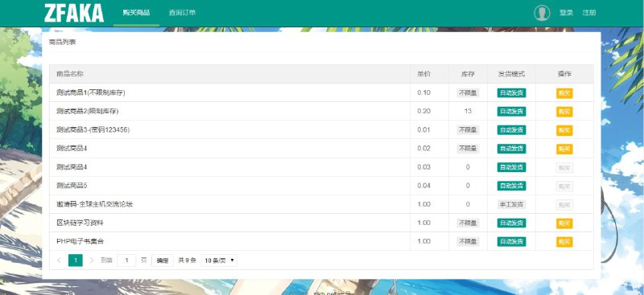Click product name 区块链学习资料

click(80, 223)
